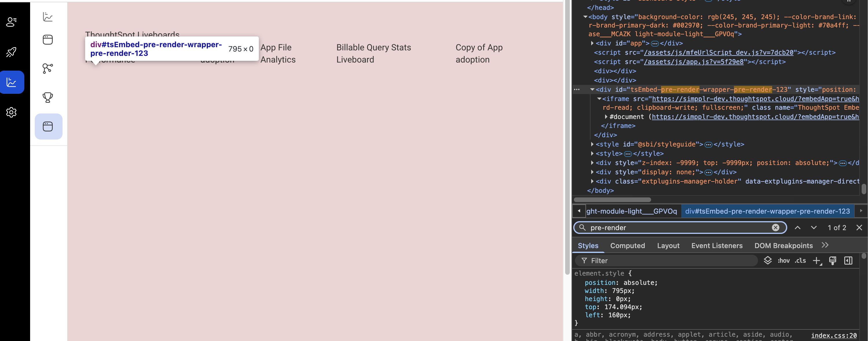The image size is (868, 341).
Task: Show more DevTools tabs with the chevrons
Action: pyautogui.click(x=825, y=245)
